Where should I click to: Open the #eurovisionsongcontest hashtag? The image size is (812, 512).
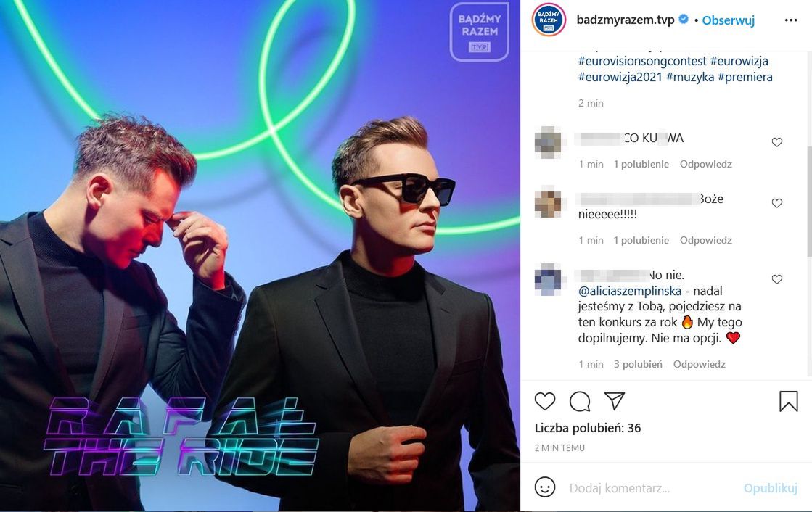click(x=642, y=61)
